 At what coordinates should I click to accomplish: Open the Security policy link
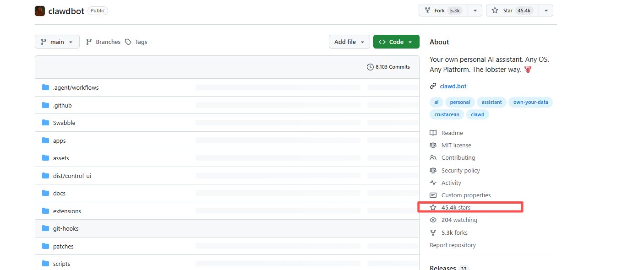click(461, 170)
